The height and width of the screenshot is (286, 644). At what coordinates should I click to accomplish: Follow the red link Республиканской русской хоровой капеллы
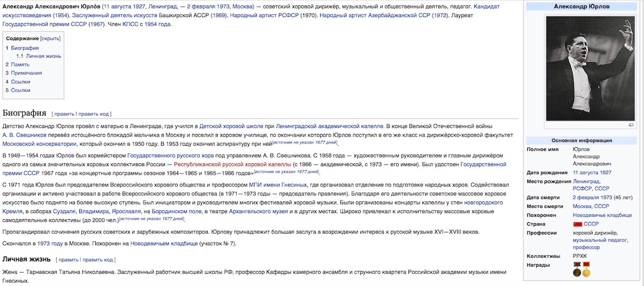(233, 164)
